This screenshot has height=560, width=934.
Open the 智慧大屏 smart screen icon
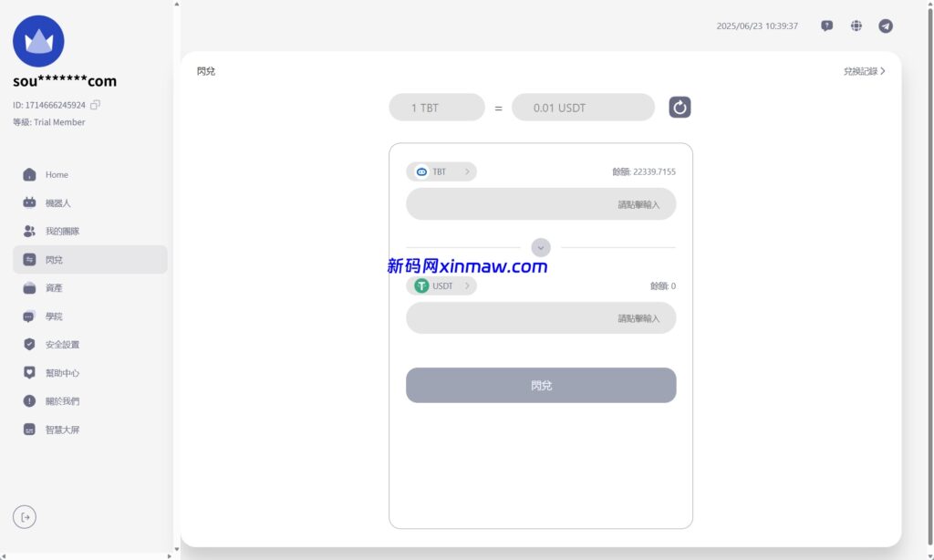tap(28, 429)
